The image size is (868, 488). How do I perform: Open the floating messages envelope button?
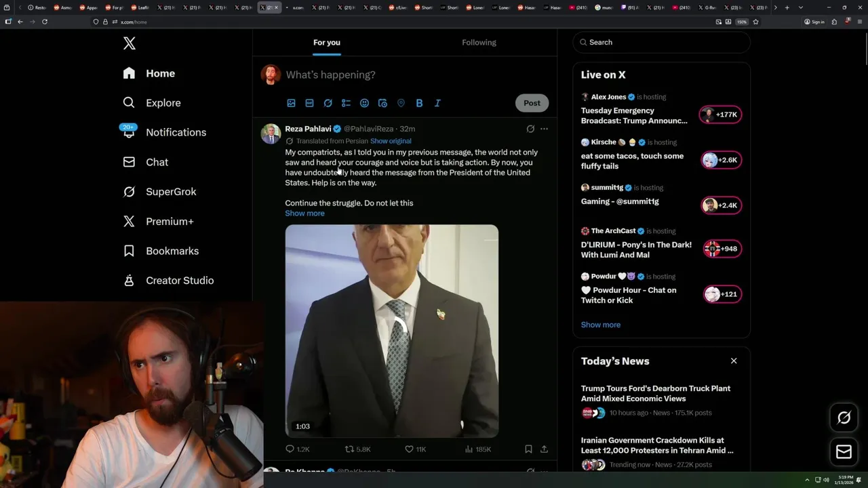click(844, 452)
